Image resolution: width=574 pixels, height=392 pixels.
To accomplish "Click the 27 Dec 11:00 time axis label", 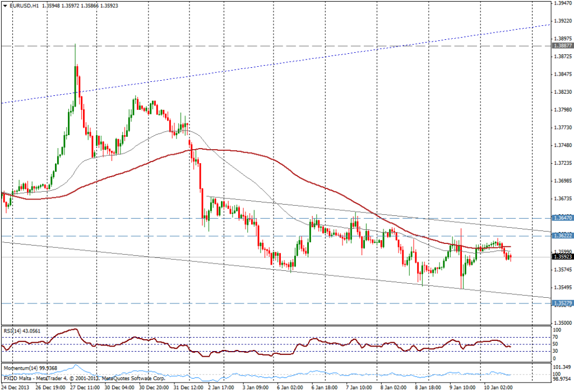I will point(86,388).
